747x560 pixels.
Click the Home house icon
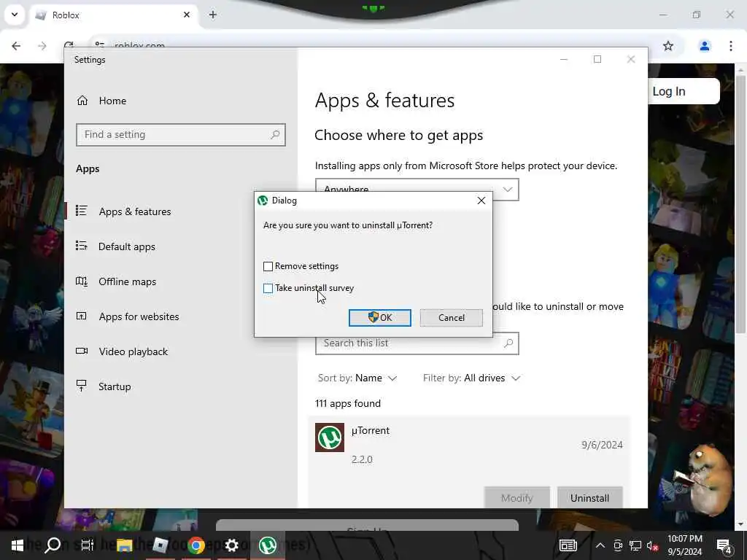(x=82, y=101)
